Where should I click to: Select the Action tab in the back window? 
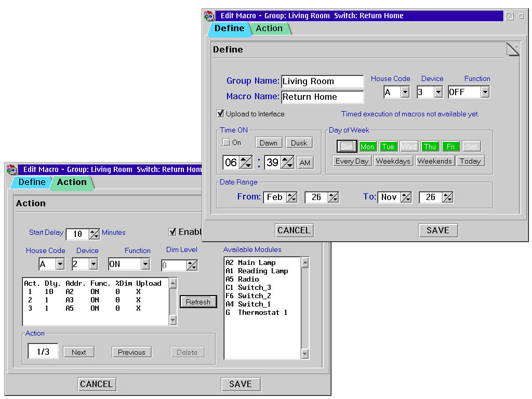(x=72, y=182)
